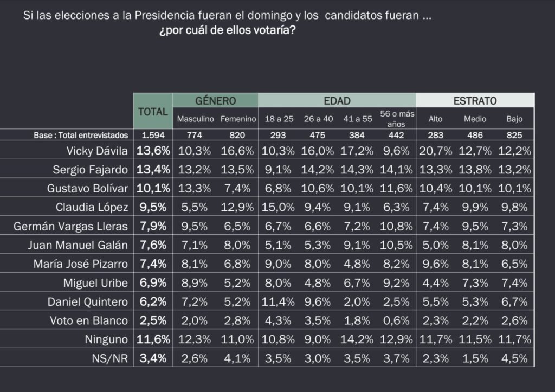
Task: Click the '¿por cuál de ellos votaría?' heading
Action: click(227, 31)
